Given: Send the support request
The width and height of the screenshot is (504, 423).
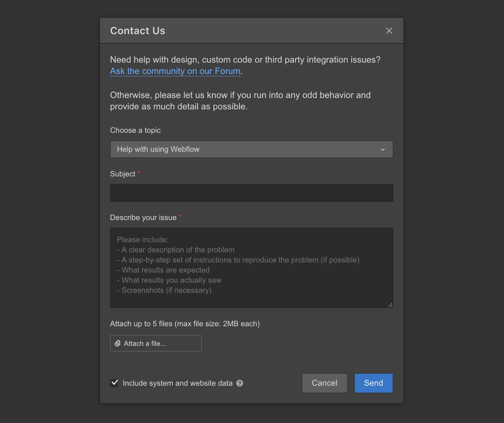Looking at the screenshot, I should tap(373, 383).
